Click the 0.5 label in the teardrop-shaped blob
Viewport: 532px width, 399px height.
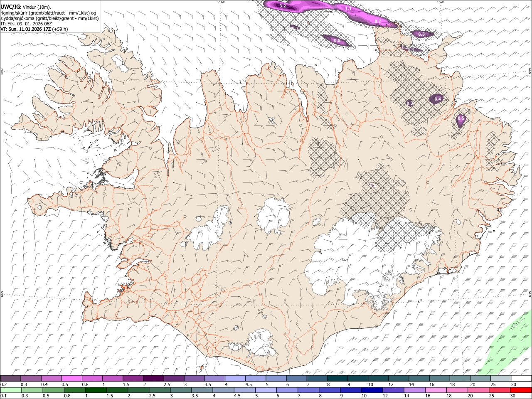[461, 118]
